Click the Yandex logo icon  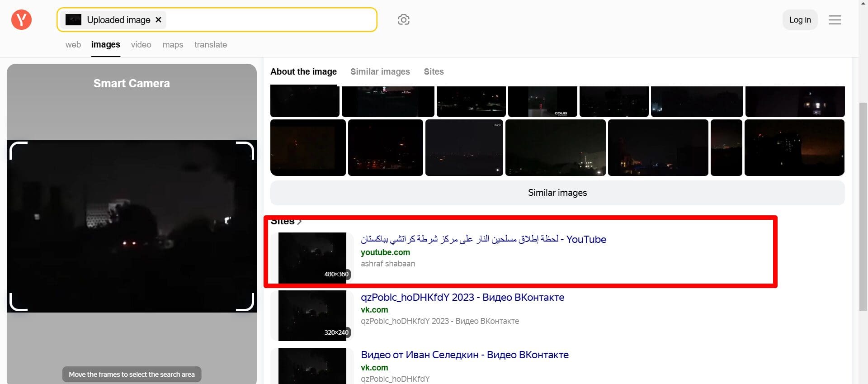coord(21,20)
